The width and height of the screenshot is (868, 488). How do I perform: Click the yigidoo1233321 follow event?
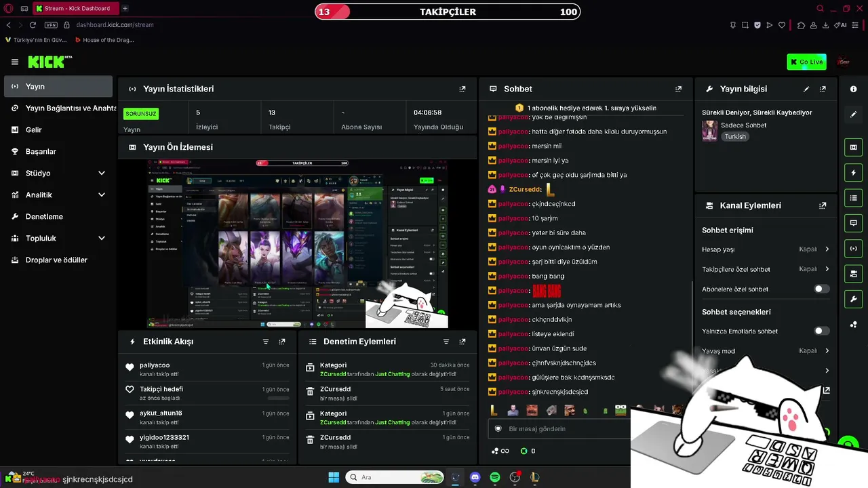[x=207, y=441]
